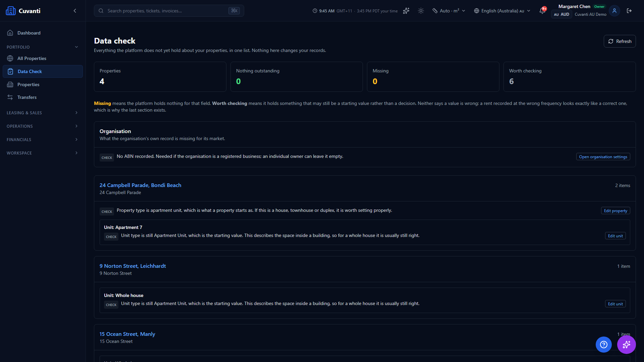The image size is (644, 362).
Task: Open the notifications bell
Action: click(x=542, y=11)
